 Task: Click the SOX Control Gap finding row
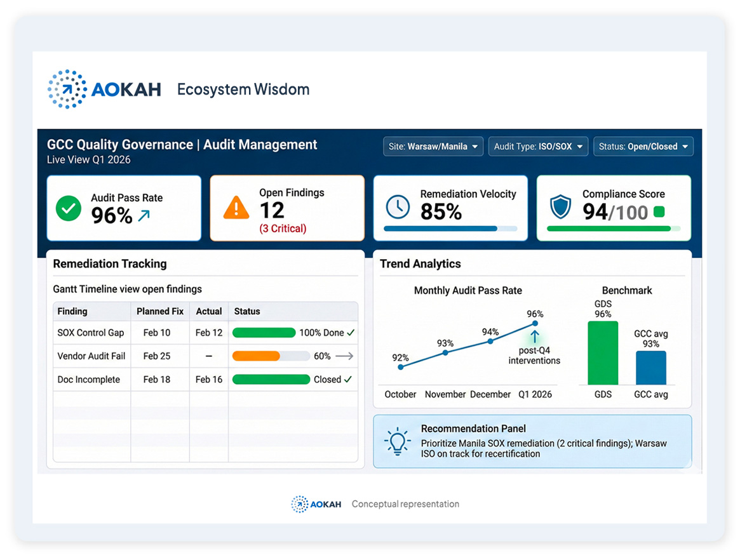[91, 333]
